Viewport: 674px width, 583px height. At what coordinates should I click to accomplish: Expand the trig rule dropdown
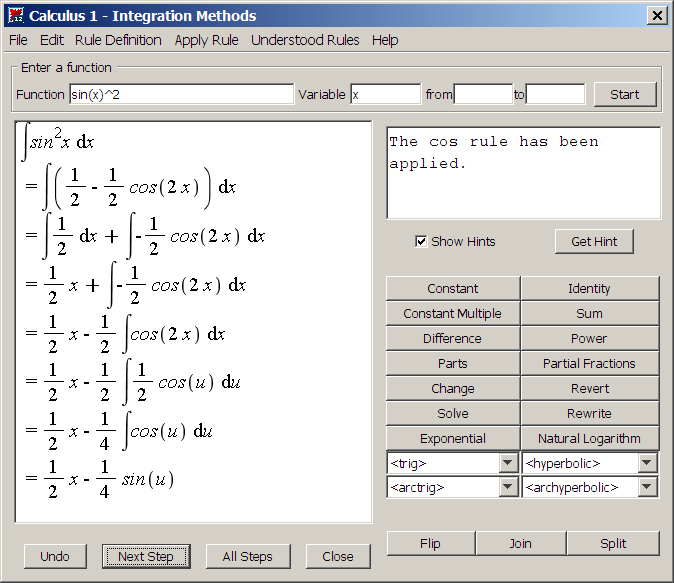click(x=508, y=463)
